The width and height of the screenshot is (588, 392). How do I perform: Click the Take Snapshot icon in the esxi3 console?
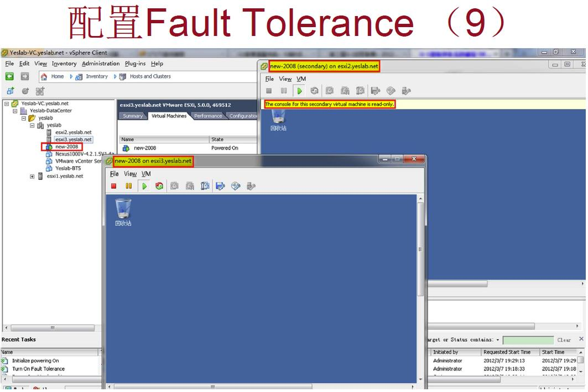(174, 186)
